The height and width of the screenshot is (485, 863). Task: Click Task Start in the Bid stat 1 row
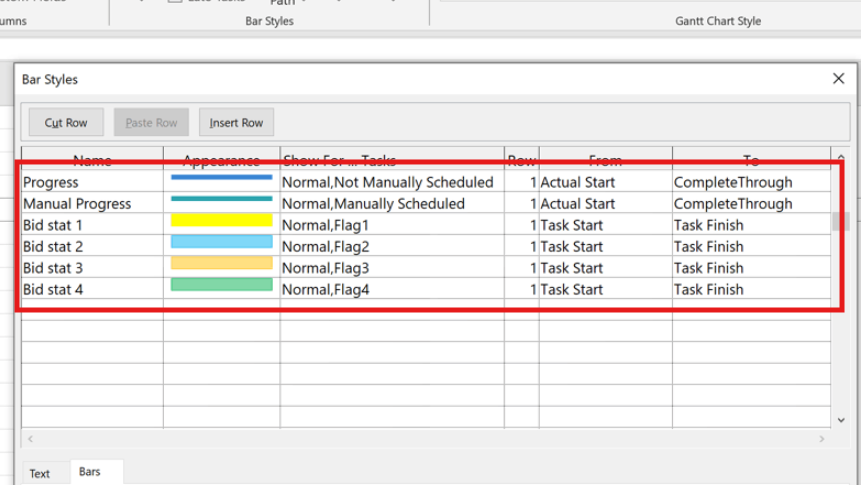tap(605, 225)
